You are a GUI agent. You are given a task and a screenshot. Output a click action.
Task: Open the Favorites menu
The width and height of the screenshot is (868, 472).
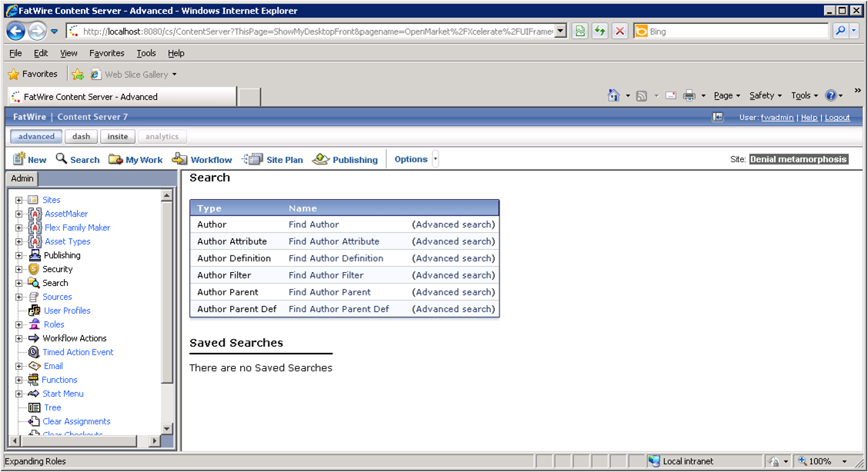click(x=107, y=53)
